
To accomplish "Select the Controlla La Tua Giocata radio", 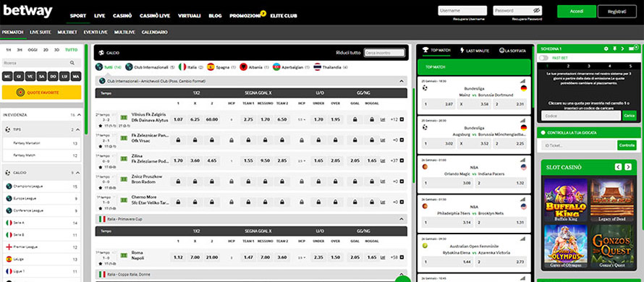I will pyautogui.click(x=543, y=132).
